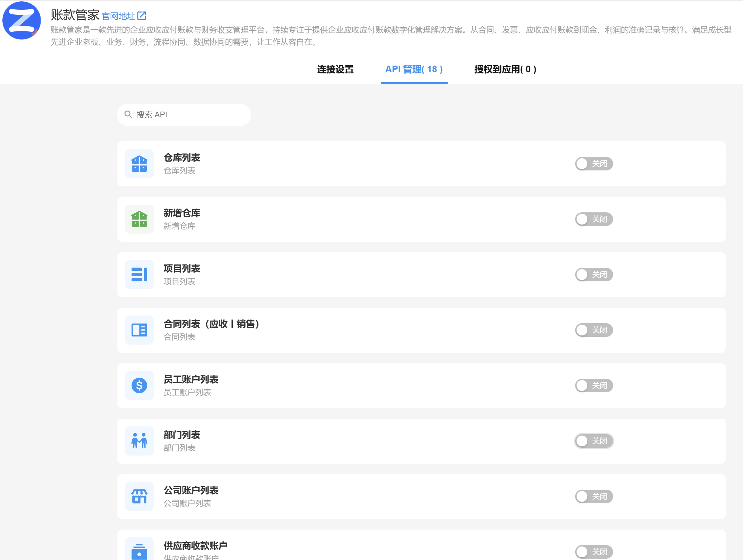Select the 项目列表 API title
The image size is (743, 560).
point(182,269)
